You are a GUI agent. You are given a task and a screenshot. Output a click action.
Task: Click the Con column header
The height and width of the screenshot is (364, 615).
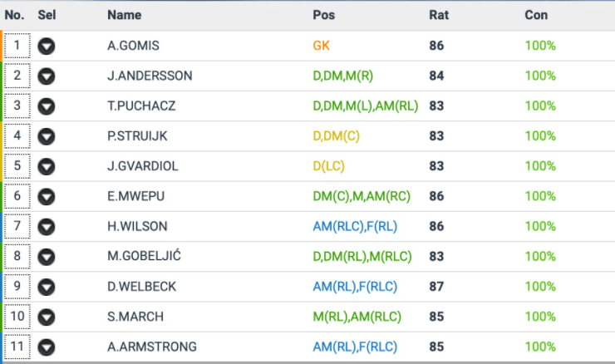click(536, 15)
